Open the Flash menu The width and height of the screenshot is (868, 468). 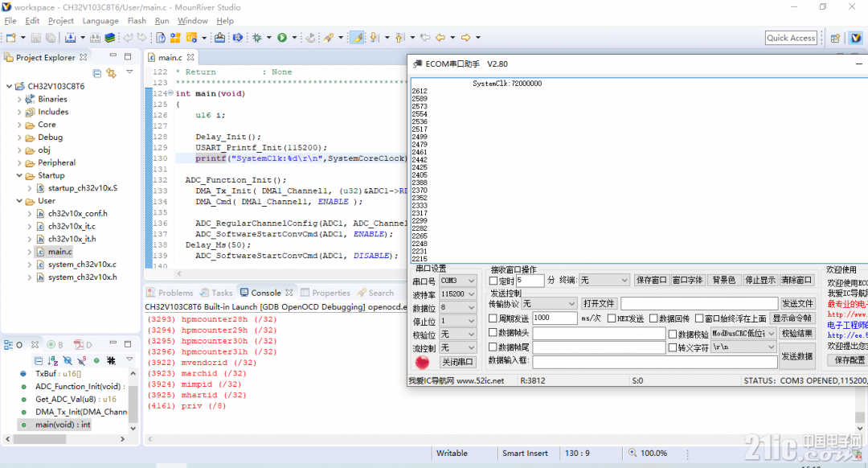pyautogui.click(x=137, y=20)
